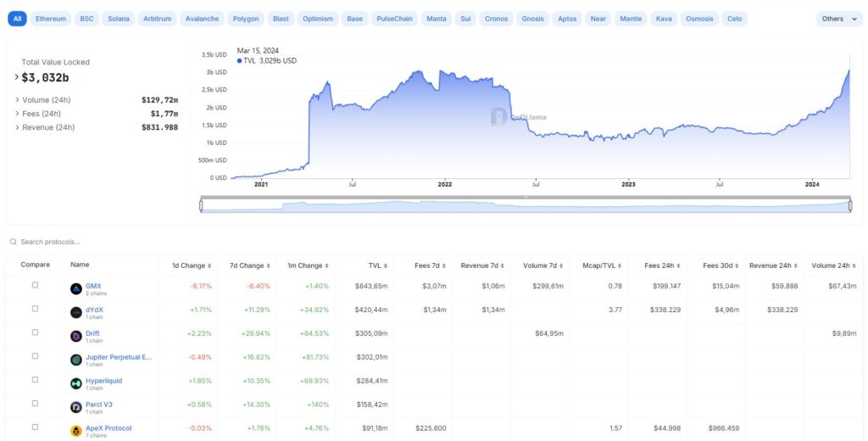Choose the Cronos chain filter
Image resolution: width=868 pixels, height=441 pixels.
click(x=496, y=19)
